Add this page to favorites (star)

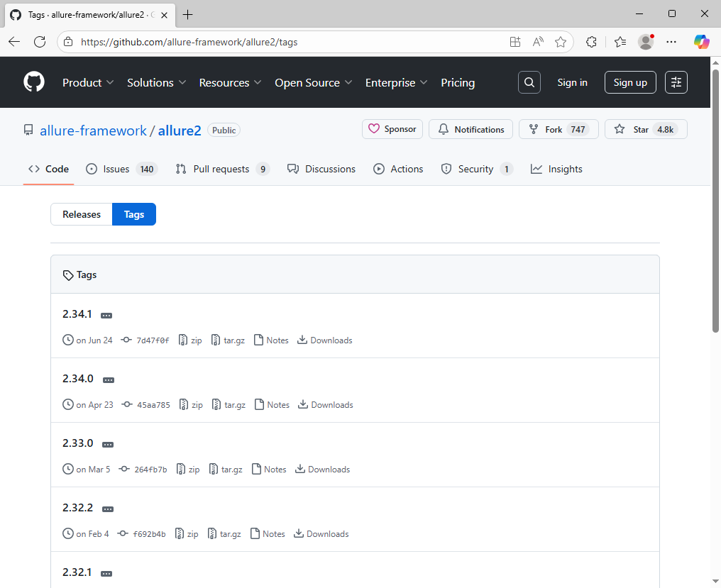(x=560, y=43)
